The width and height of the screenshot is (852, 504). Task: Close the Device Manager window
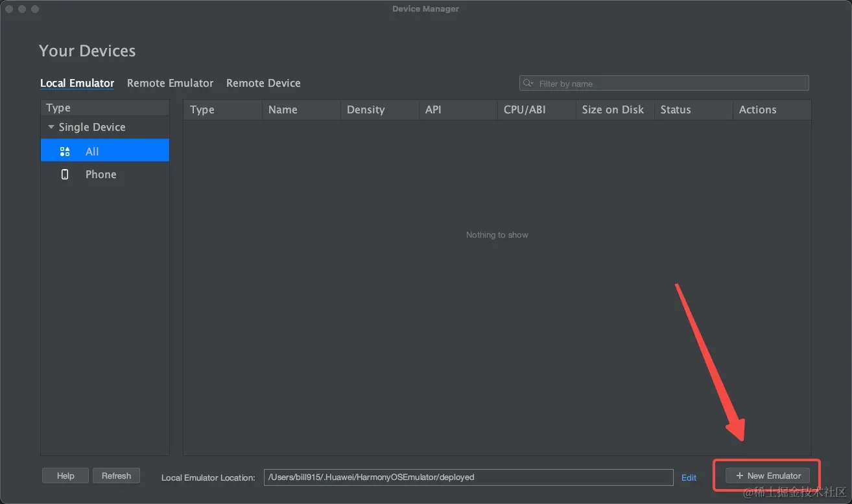point(9,9)
